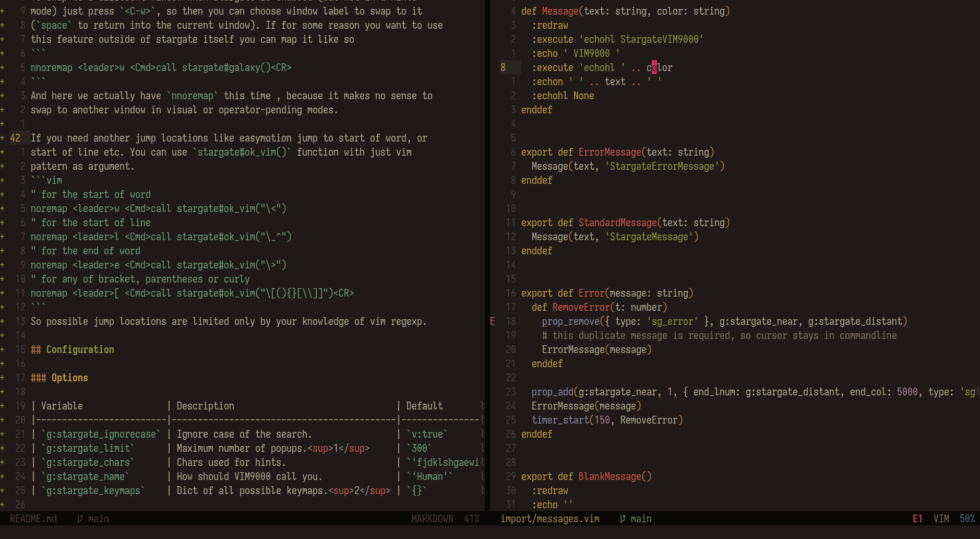Click the BlankMessage function name
This screenshot has height=539, width=980.
610,476
